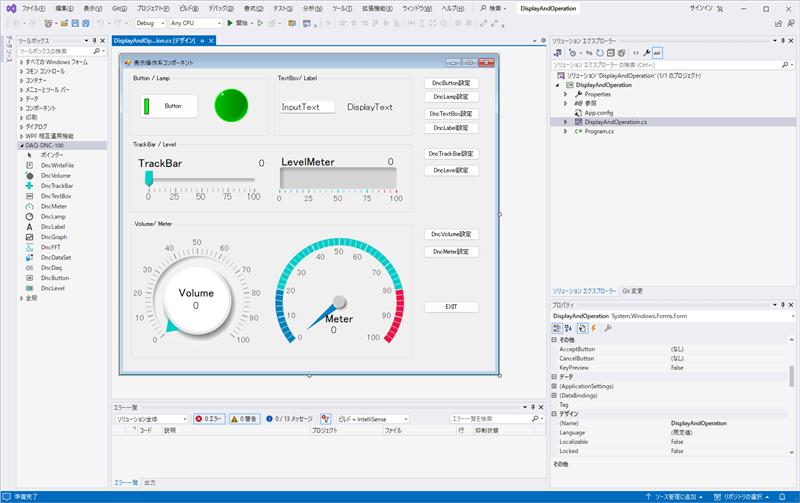
Task: Click the DncButton設定 button
Action: click(450, 83)
